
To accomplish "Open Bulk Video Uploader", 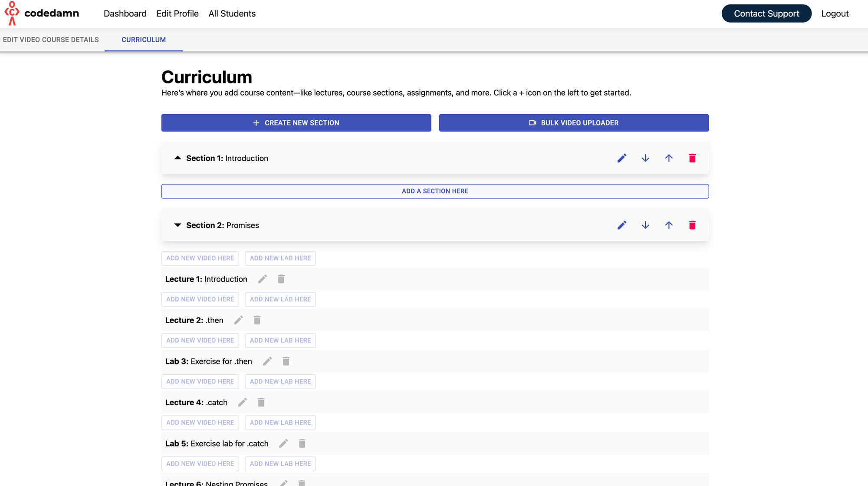I will click(574, 123).
